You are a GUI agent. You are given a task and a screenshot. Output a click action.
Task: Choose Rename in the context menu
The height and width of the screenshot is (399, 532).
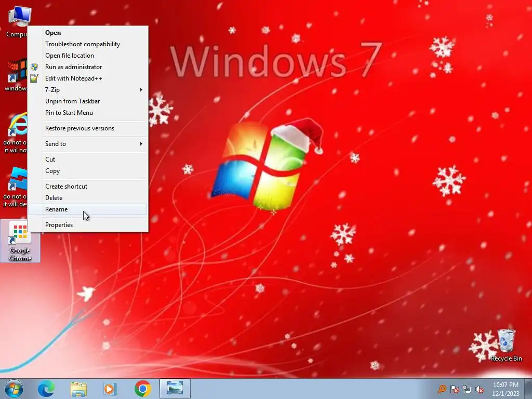coord(87,209)
